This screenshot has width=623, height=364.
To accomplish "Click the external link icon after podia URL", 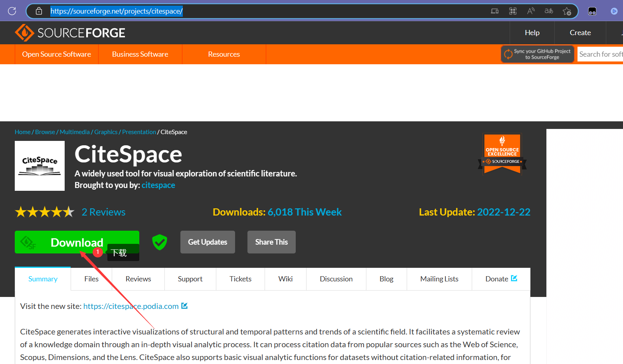I will point(184,306).
